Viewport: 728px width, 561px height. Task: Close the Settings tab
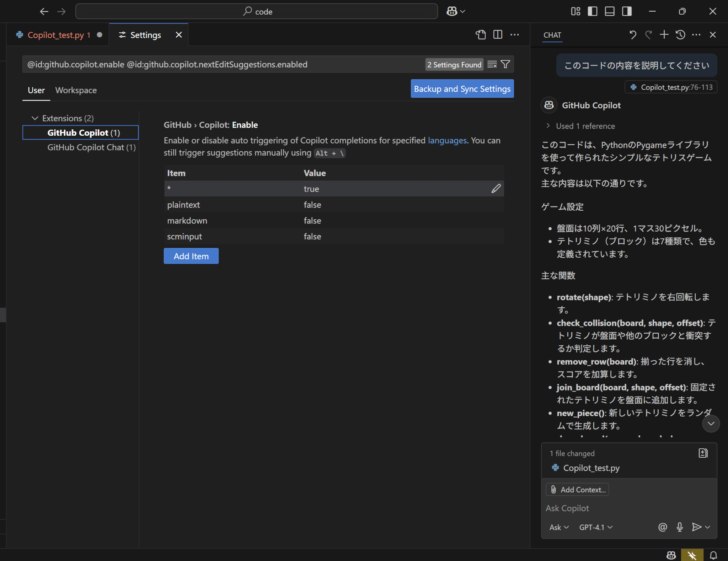click(x=179, y=35)
